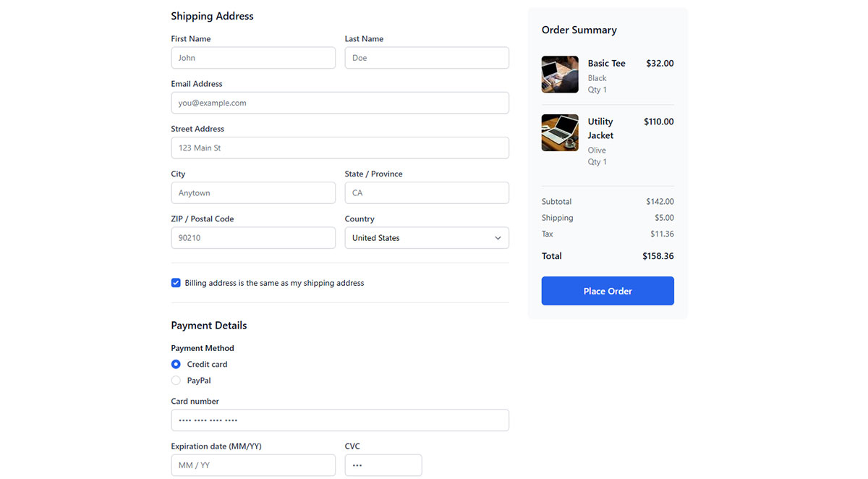Click the Last Name input field
Viewport: 868px width, 479px height.
point(427,58)
